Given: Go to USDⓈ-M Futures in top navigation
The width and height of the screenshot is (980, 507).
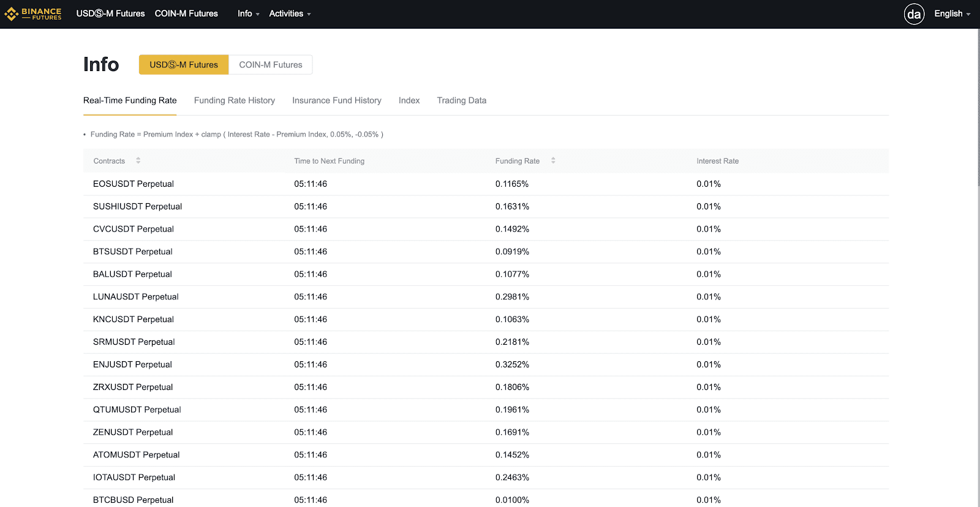Looking at the screenshot, I should (110, 13).
